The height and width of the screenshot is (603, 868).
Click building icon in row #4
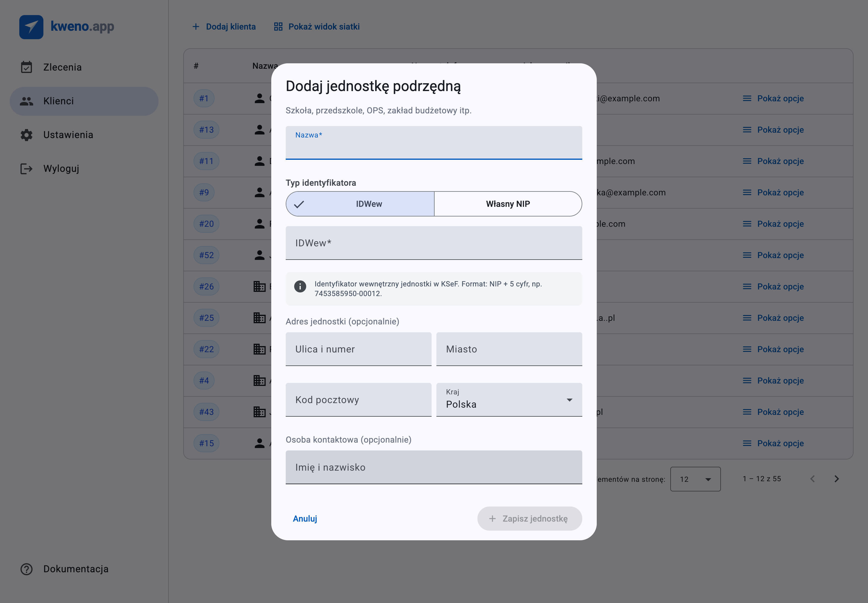(259, 380)
